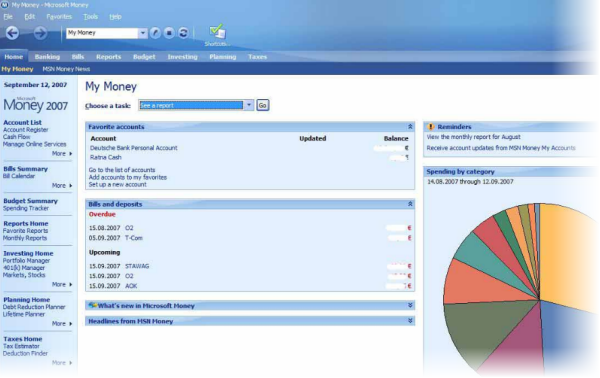Open the Help menu

pos(115,17)
